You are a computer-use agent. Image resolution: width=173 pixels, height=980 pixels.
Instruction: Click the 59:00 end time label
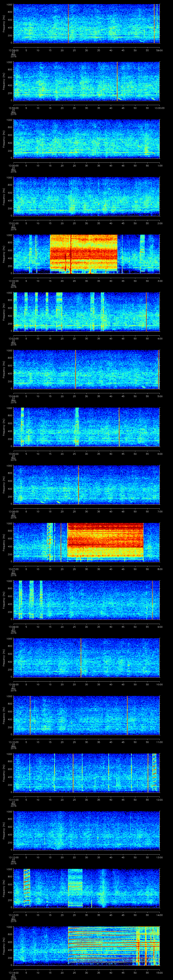point(160,50)
